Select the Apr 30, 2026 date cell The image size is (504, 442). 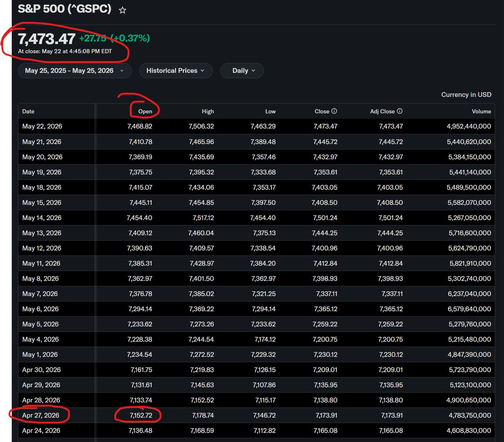pyautogui.click(x=42, y=370)
